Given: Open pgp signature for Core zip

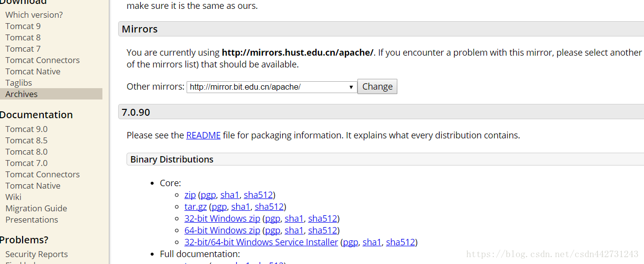Looking at the screenshot, I should pos(208,195).
